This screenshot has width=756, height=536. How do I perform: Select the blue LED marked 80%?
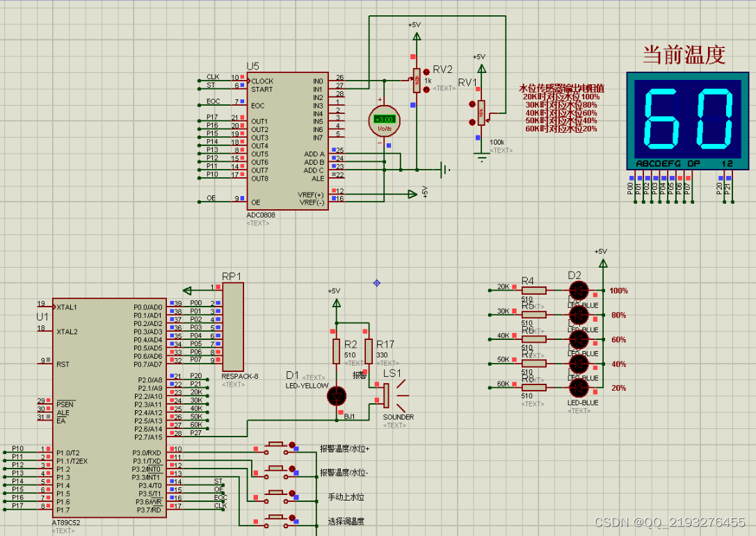tap(579, 315)
